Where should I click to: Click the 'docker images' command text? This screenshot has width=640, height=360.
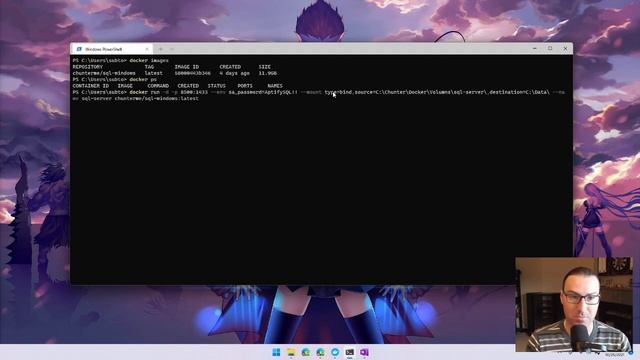(149, 60)
